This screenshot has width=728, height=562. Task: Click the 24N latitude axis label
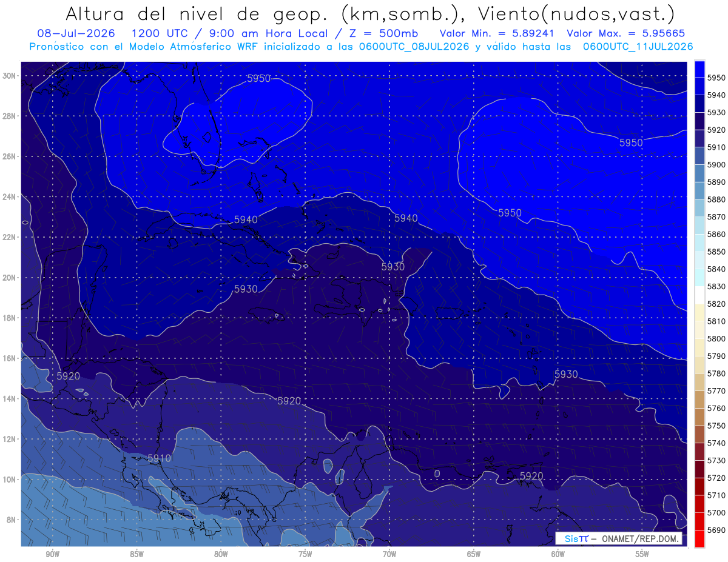8,197
